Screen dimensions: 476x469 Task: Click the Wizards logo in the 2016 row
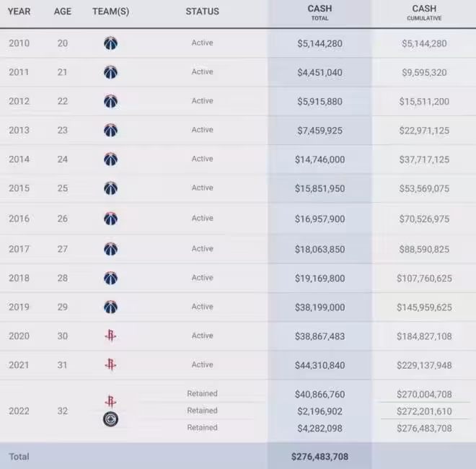click(x=110, y=219)
